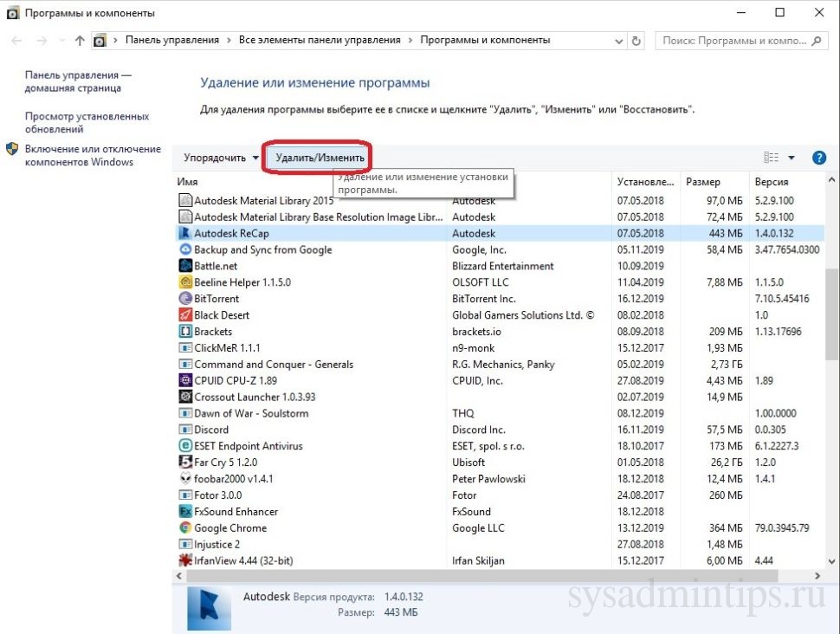Refresh the address bar location
Image resolution: width=840 pixels, height=634 pixels.
[x=637, y=41]
